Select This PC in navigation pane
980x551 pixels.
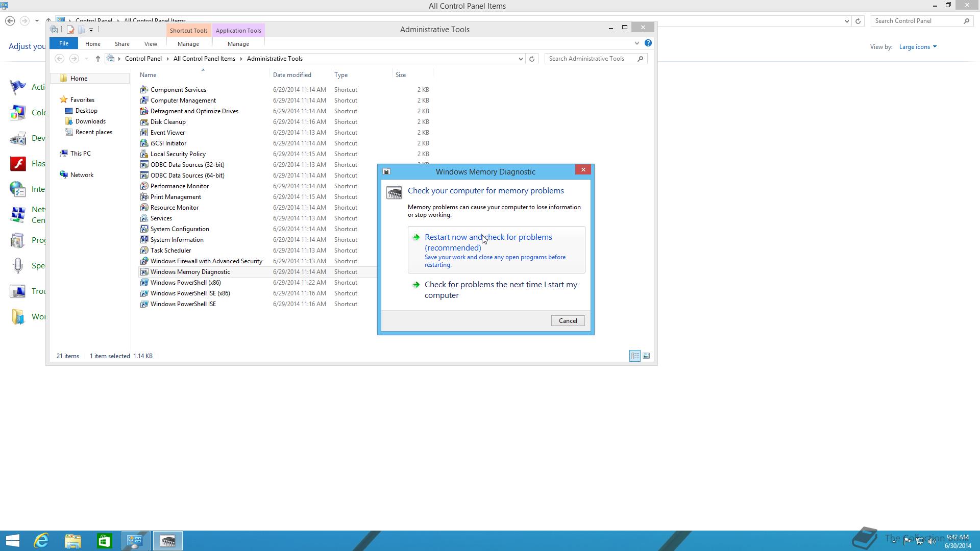80,154
